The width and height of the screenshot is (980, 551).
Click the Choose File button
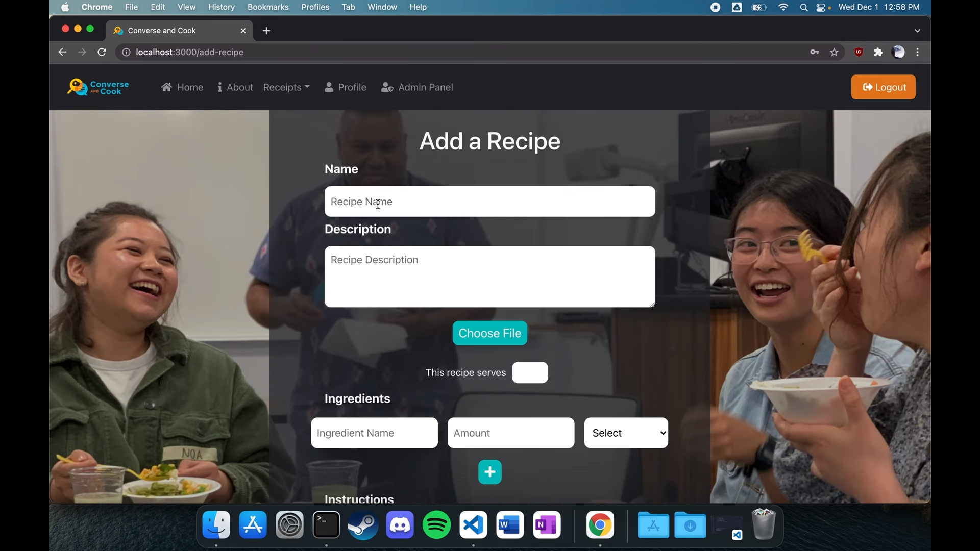pyautogui.click(x=489, y=333)
